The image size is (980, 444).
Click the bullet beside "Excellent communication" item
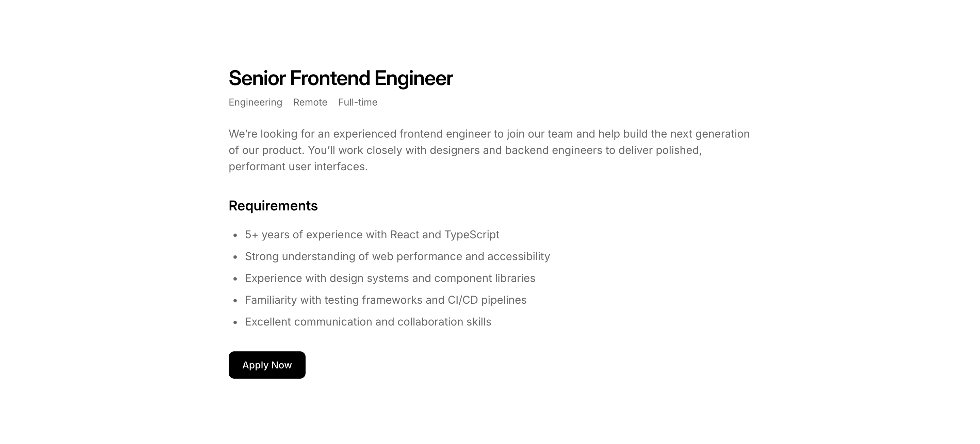(235, 322)
